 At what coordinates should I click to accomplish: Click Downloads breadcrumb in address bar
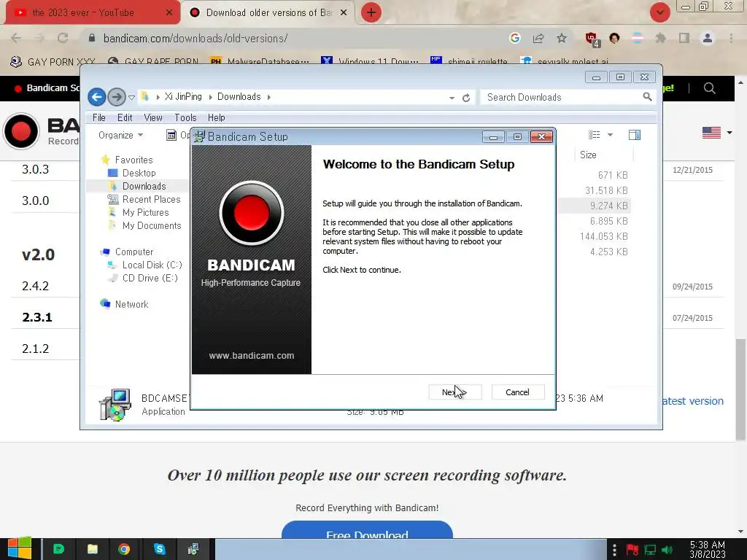pos(239,97)
